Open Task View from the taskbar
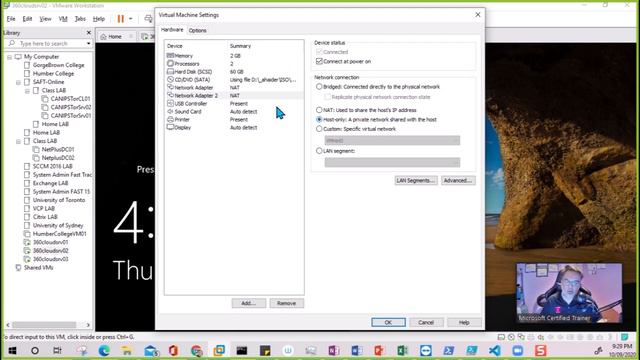The image size is (640, 360). [x=57, y=351]
